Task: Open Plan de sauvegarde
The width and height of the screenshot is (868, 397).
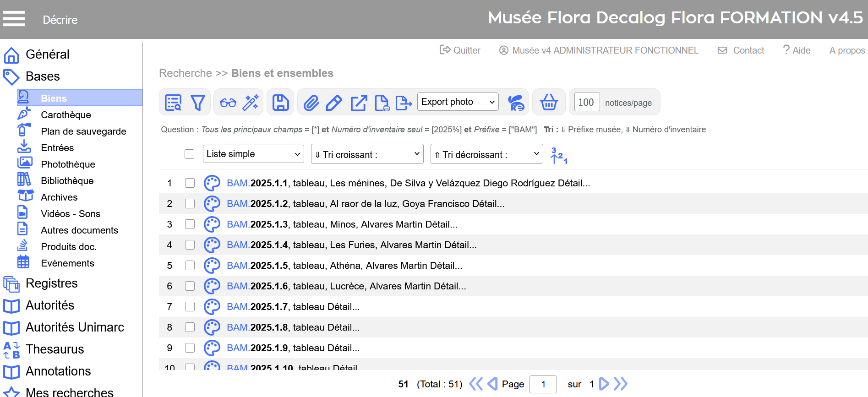Action: pos(83,131)
